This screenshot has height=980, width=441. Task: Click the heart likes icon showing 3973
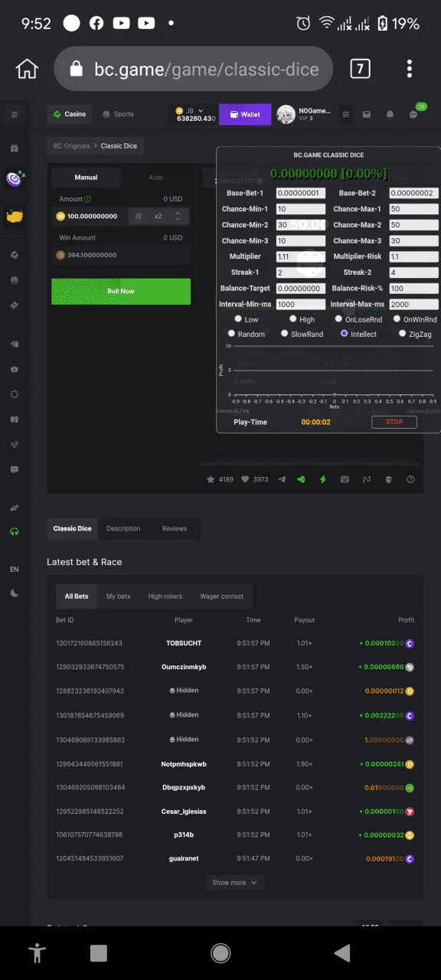pyautogui.click(x=245, y=479)
